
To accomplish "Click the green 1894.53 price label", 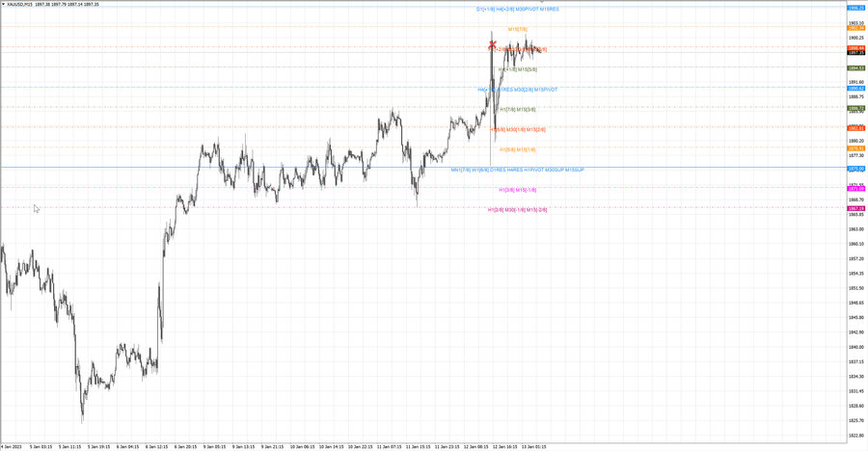I will [x=856, y=68].
